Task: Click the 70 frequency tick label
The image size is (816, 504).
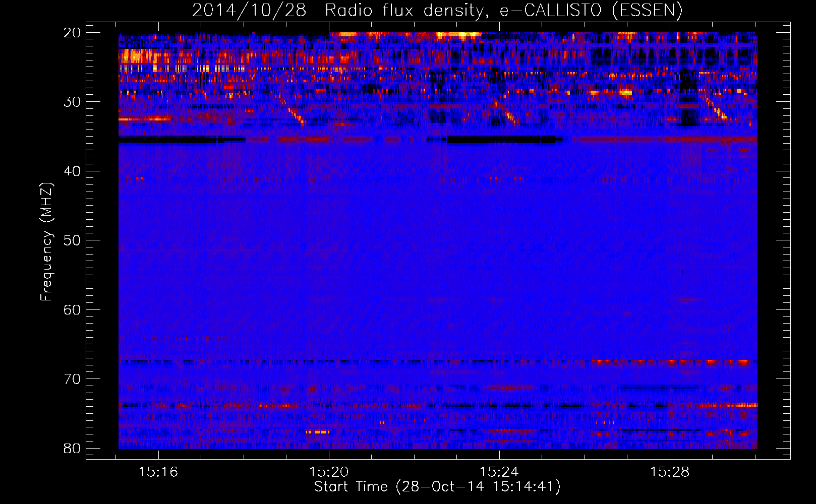Action: coord(73,379)
